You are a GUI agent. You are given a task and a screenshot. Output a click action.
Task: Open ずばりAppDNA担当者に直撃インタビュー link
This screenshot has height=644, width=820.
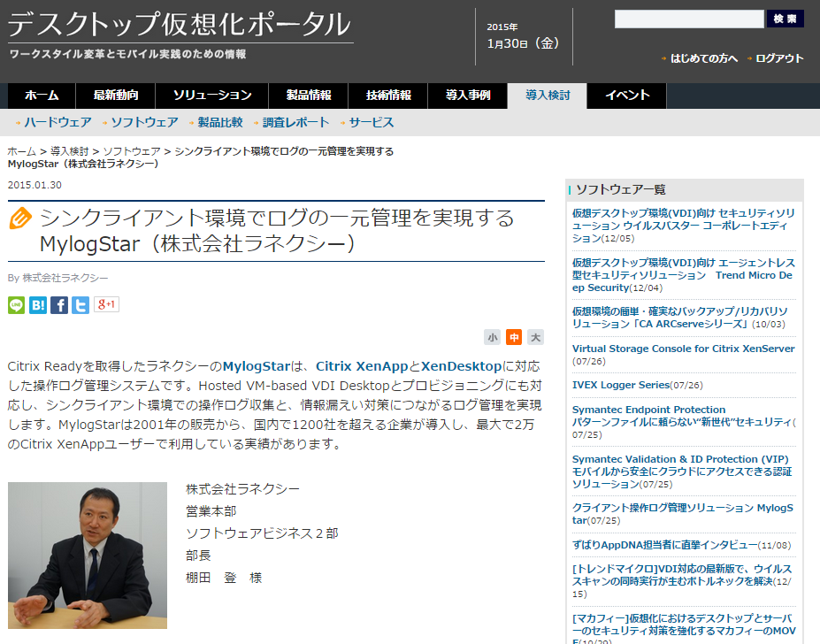[664, 545]
